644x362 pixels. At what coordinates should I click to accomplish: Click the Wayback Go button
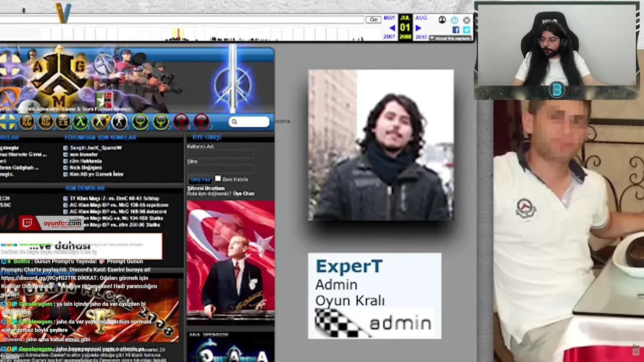click(373, 20)
